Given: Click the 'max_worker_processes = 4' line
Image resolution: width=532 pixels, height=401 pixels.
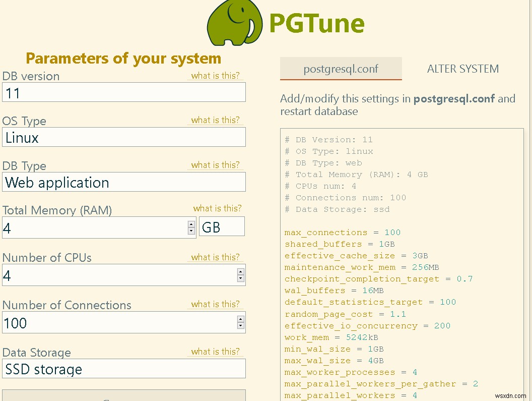Looking at the screenshot, I should tap(351, 372).
